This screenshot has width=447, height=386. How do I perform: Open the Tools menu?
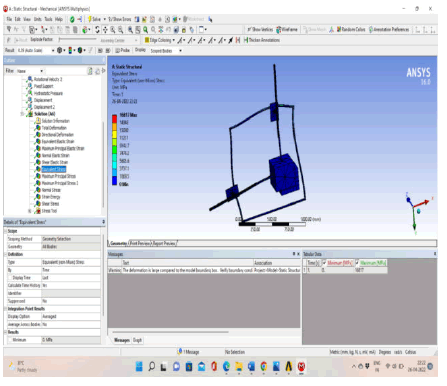click(x=49, y=19)
